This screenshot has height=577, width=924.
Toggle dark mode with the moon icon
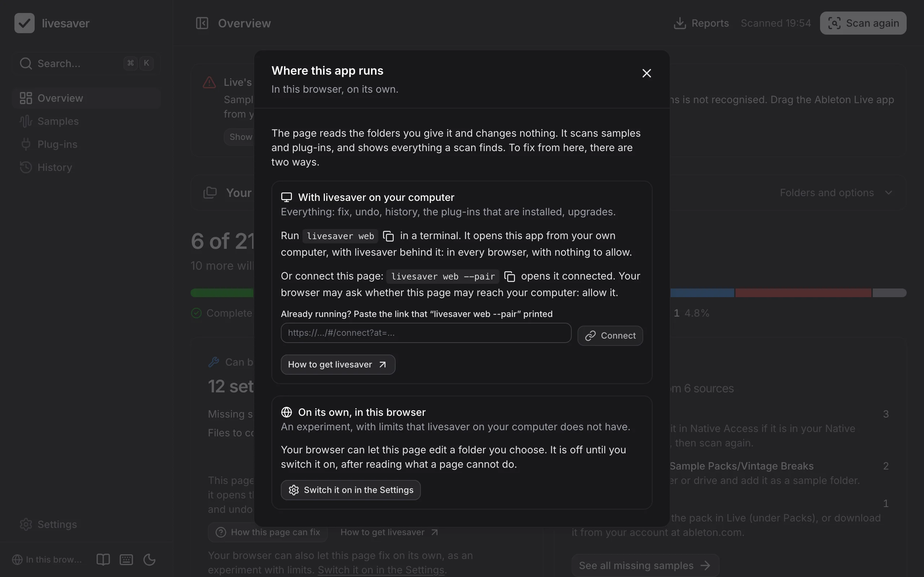[x=149, y=559]
